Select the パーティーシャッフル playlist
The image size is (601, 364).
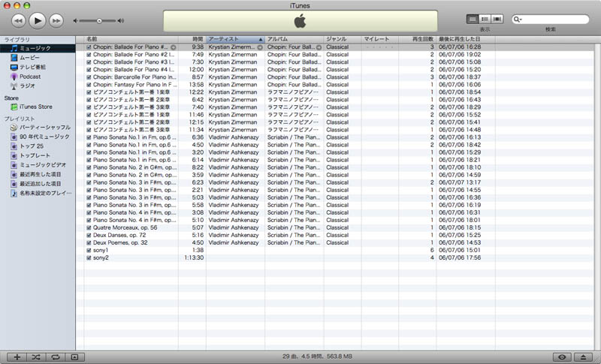click(45, 128)
